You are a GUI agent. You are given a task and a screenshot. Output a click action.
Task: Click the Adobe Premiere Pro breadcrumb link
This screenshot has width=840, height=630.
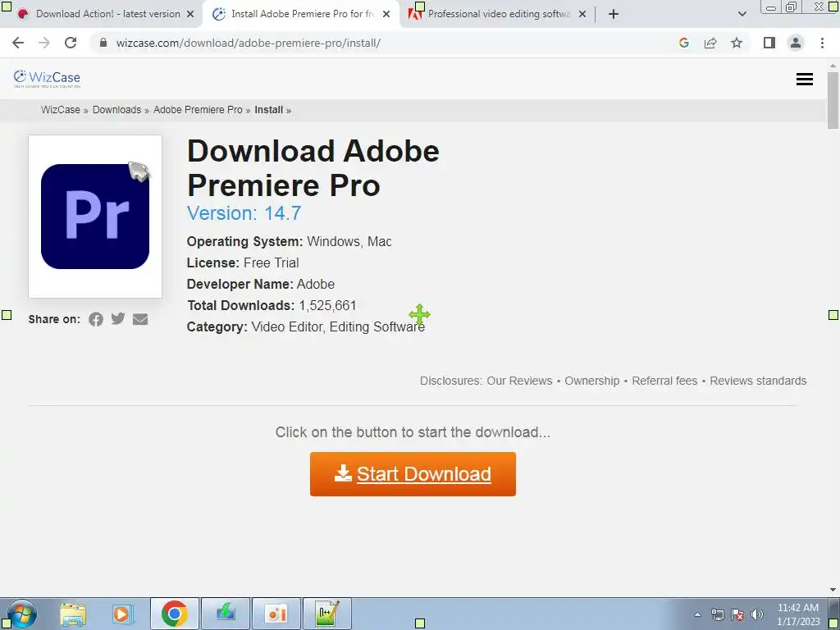click(198, 110)
